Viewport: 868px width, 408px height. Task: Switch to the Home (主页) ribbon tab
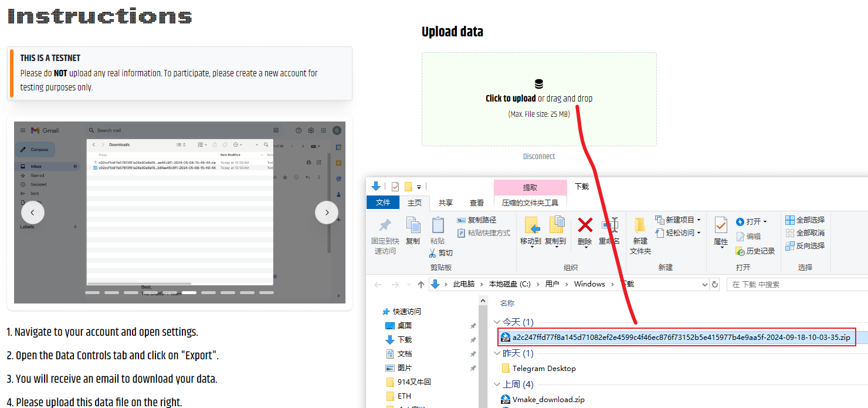tap(415, 203)
